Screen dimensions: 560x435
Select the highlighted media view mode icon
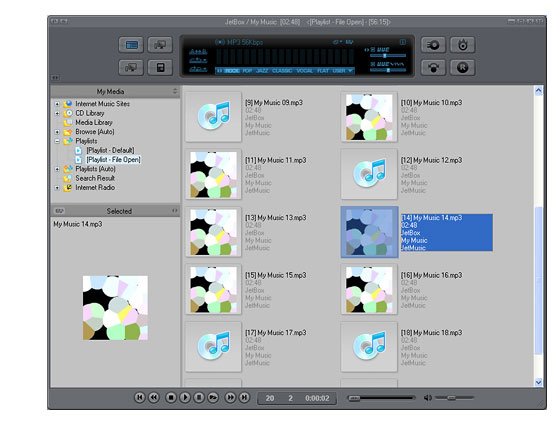coord(131,45)
